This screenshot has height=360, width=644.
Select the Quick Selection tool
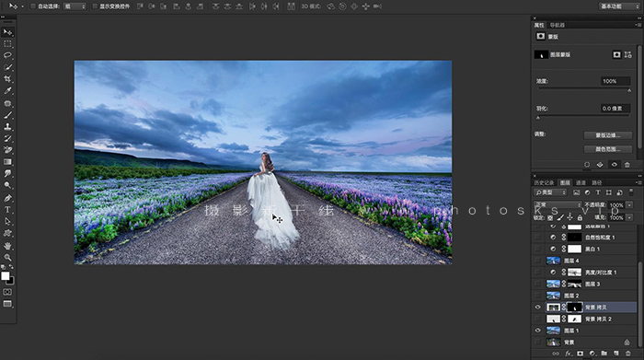[x=7, y=67]
